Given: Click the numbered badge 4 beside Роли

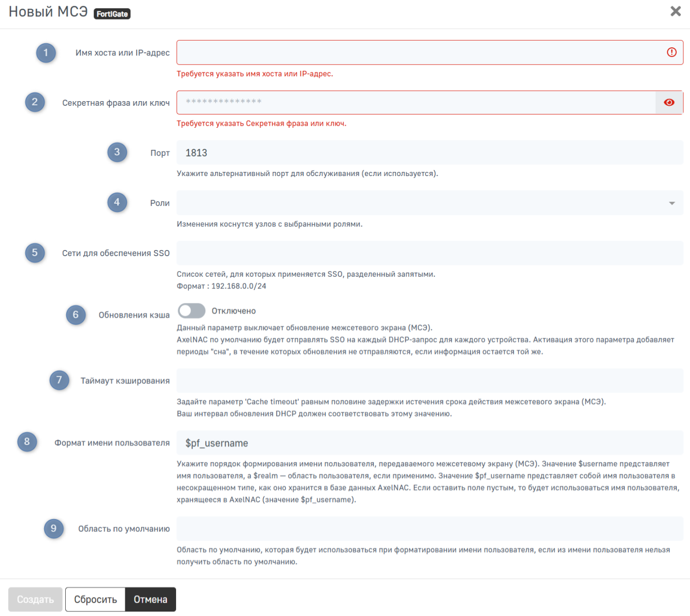Looking at the screenshot, I should (117, 203).
